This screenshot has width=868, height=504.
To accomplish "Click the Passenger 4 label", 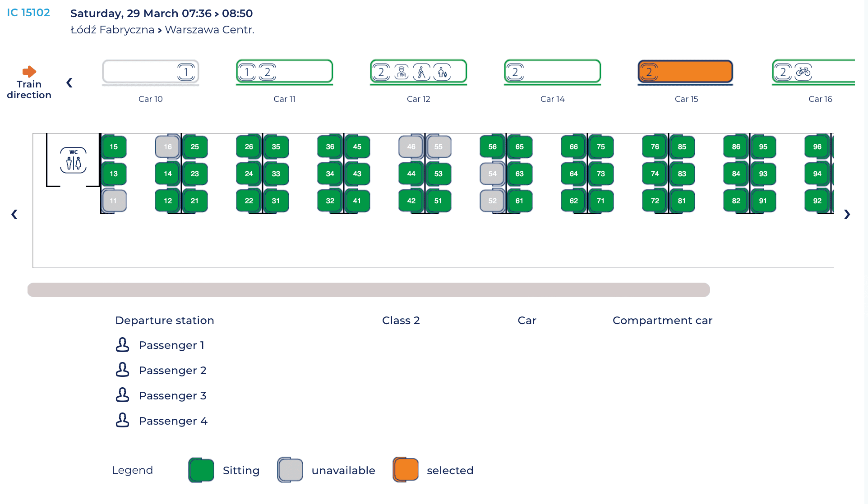I will (173, 421).
